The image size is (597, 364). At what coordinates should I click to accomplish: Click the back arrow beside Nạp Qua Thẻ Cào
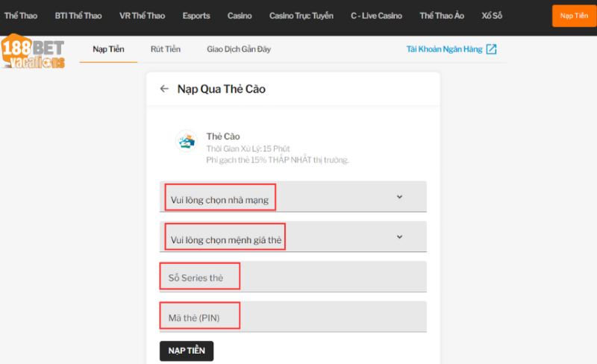click(164, 89)
